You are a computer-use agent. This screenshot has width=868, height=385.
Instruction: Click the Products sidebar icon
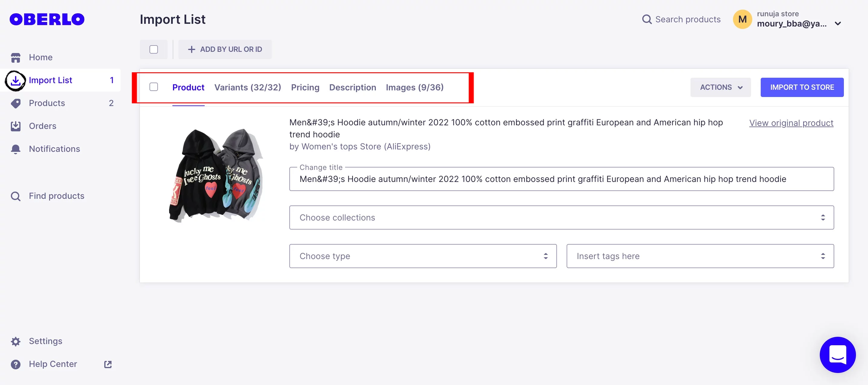15,103
